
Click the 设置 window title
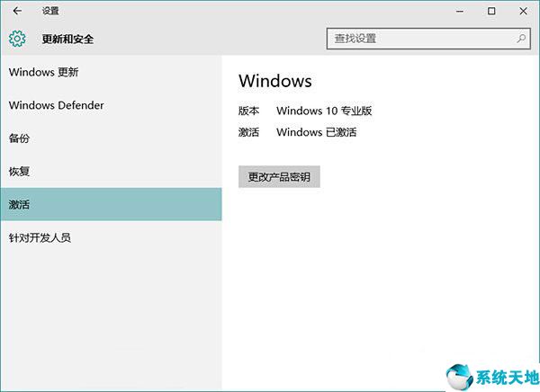tap(50, 11)
